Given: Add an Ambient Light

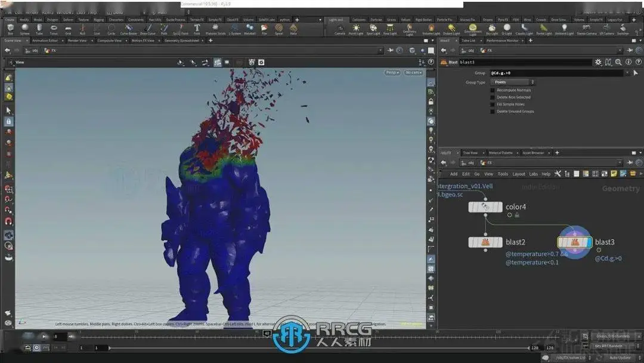Looking at the screenshot, I should coord(564,29).
